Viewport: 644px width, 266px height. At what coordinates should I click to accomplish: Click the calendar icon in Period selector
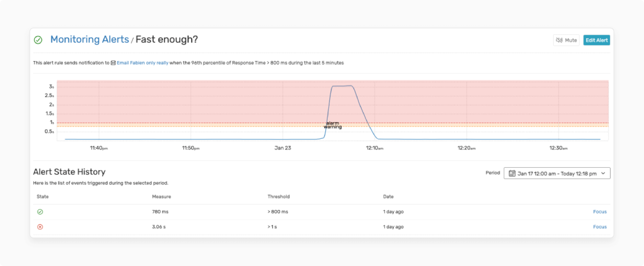pyautogui.click(x=512, y=173)
